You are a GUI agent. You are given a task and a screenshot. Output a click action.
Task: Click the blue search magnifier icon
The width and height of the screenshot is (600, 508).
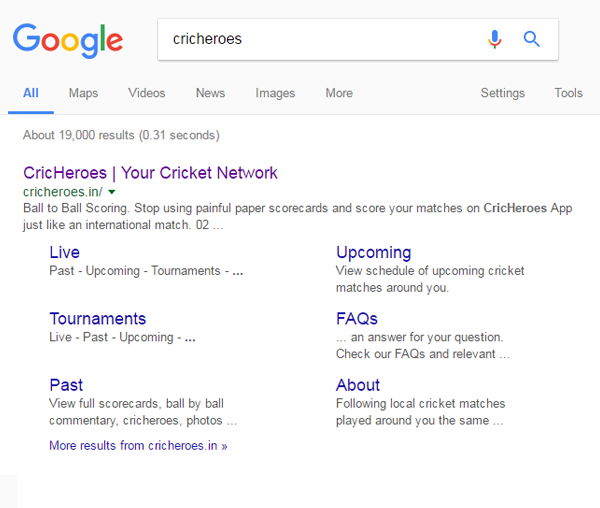pyautogui.click(x=532, y=39)
